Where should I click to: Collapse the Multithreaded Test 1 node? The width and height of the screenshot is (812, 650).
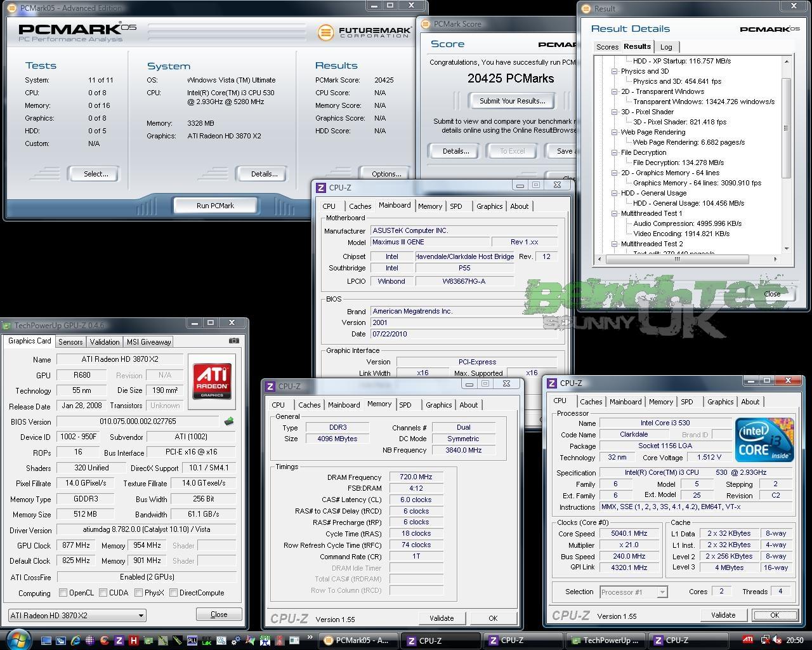click(x=614, y=214)
